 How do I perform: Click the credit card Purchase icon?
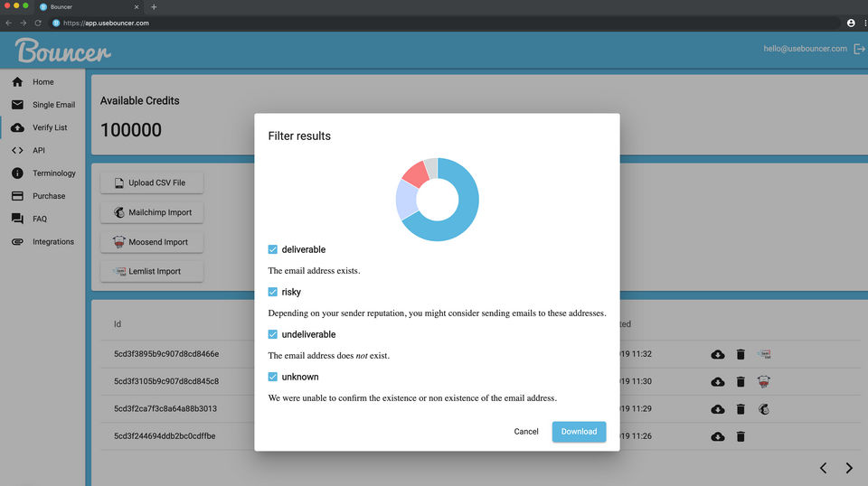(17, 196)
